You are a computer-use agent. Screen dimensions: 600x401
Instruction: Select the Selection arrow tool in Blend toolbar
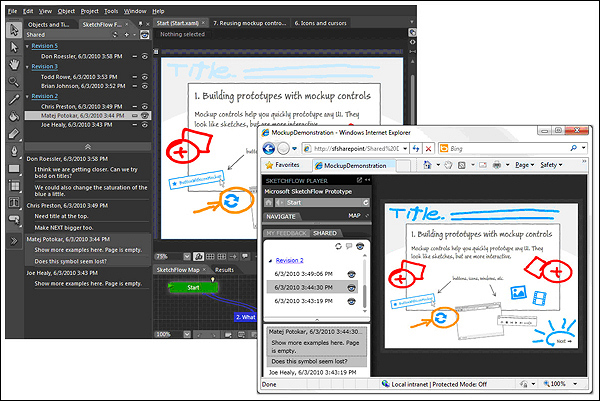pos(14,30)
